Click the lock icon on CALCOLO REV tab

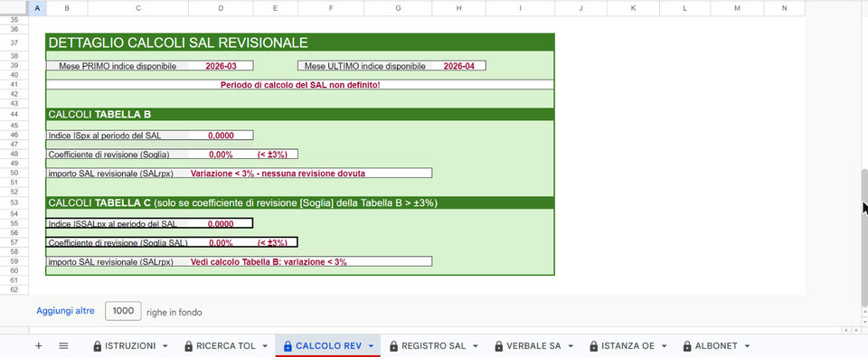coord(288,346)
